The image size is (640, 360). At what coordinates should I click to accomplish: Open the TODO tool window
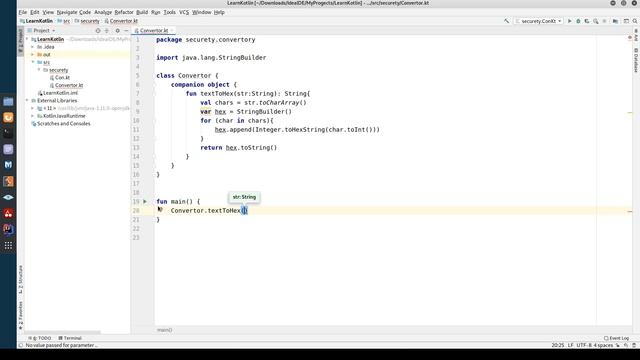tap(40, 338)
